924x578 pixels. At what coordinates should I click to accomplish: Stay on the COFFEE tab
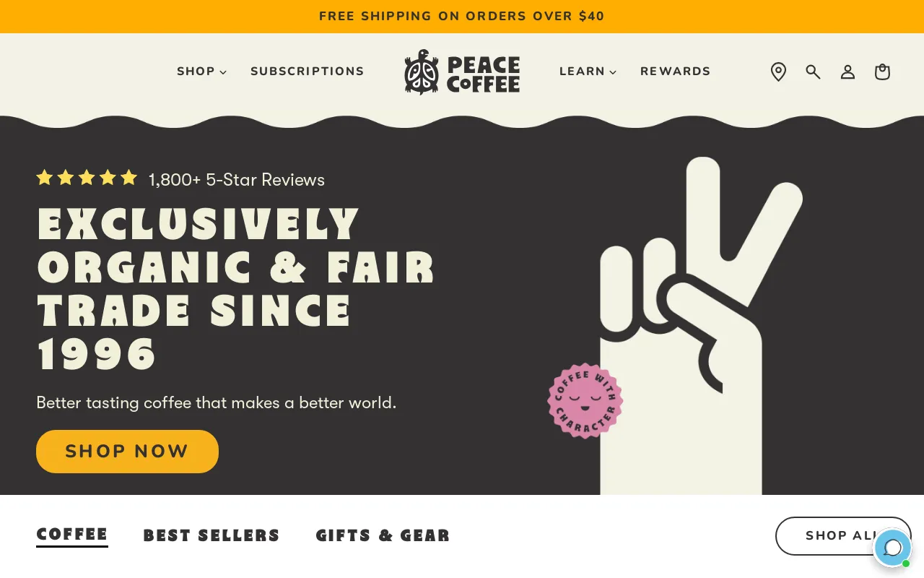tap(72, 535)
